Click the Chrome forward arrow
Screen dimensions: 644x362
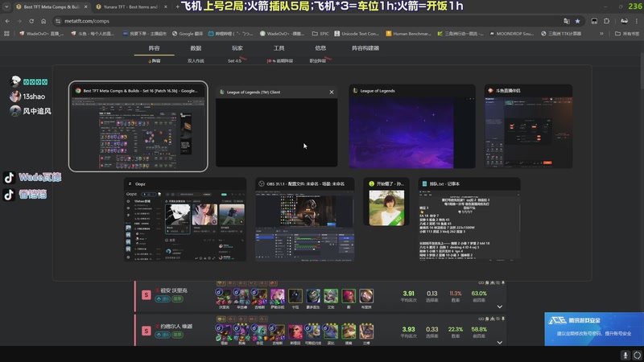[19, 21]
